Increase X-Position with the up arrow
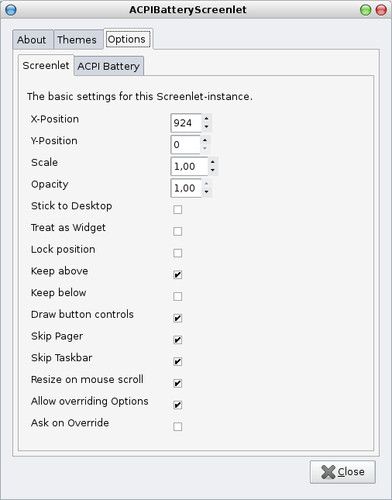This screenshot has width=392, height=500. pyautogui.click(x=207, y=119)
